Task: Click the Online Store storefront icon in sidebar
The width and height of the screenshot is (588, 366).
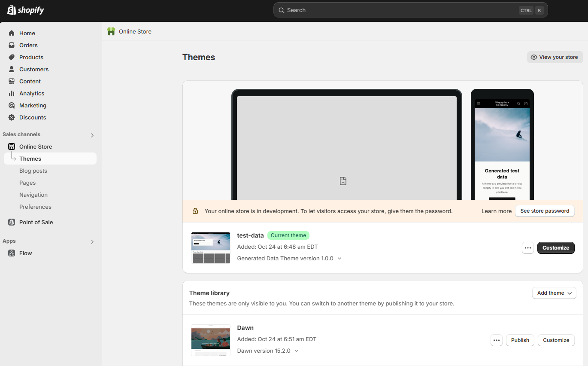Action: 12,146
